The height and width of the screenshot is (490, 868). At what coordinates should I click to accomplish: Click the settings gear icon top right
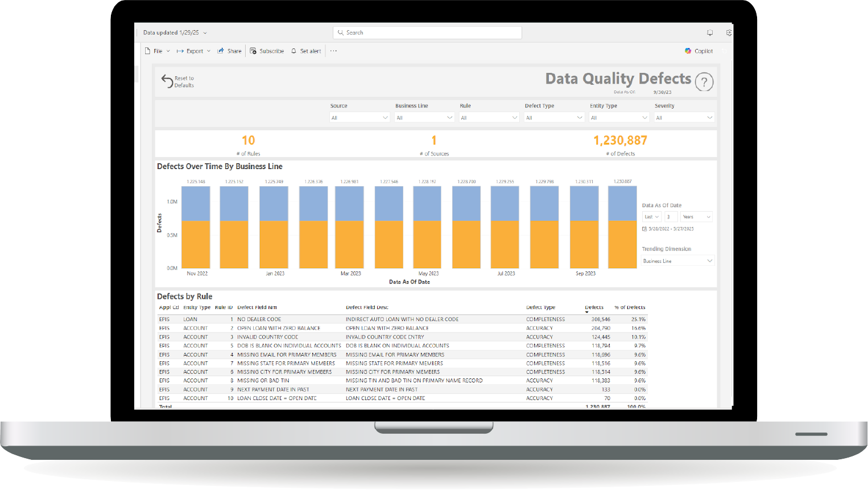(x=729, y=32)
